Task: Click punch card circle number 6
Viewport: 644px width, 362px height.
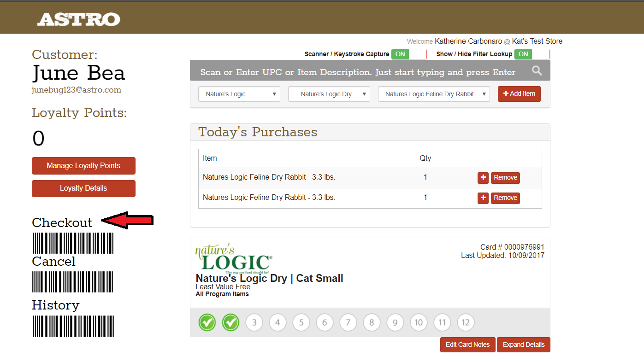Action: pyautogui.click(x=325, y=322)
